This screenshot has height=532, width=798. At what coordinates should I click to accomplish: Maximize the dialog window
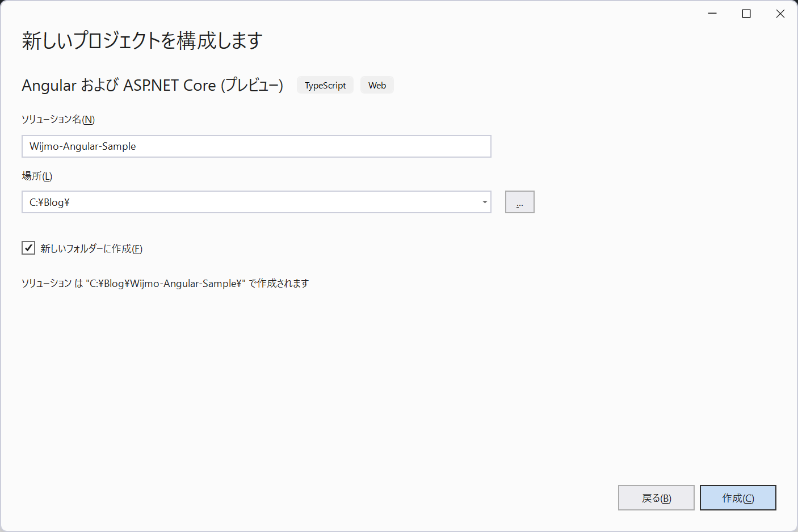[746, 14]
